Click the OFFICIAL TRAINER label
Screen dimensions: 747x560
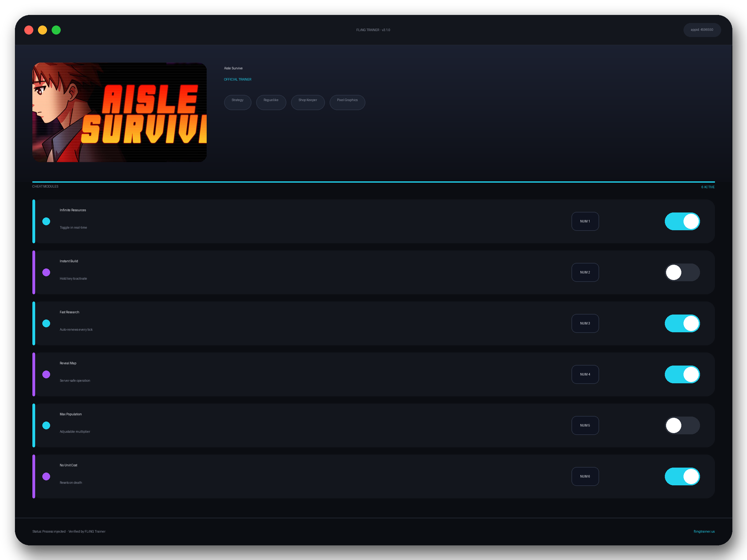click(x=237, y=79)
